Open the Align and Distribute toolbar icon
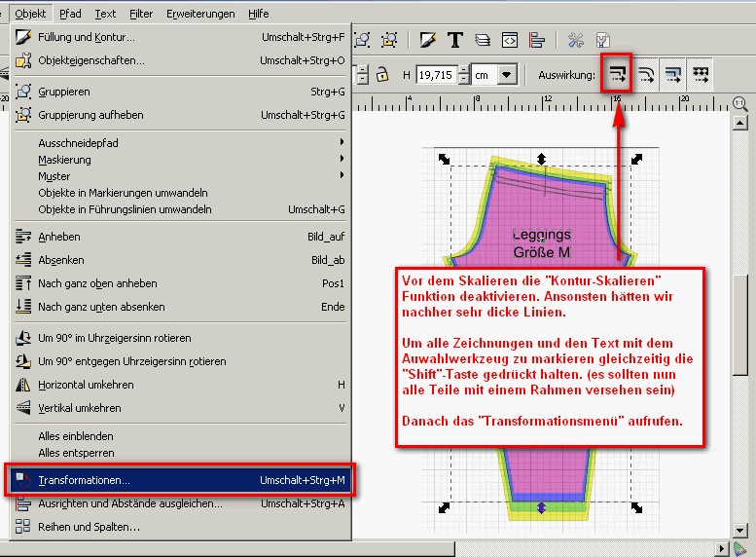 pos(537,40)
